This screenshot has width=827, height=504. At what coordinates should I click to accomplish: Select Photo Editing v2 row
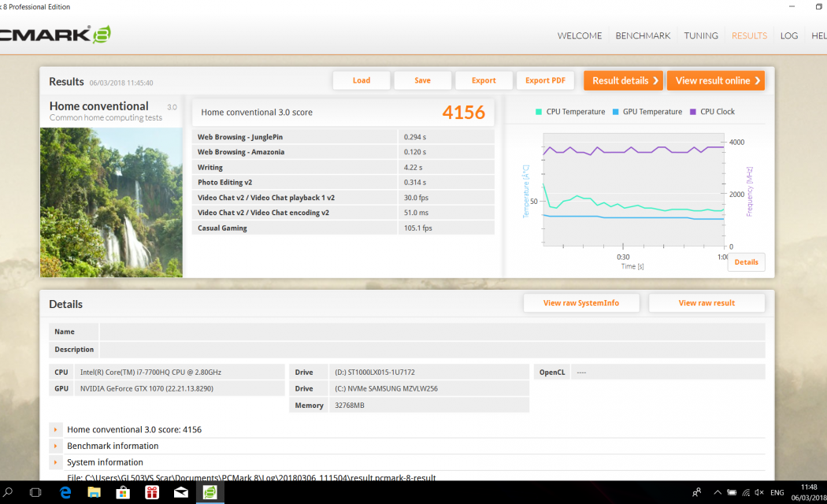[343, 183]
